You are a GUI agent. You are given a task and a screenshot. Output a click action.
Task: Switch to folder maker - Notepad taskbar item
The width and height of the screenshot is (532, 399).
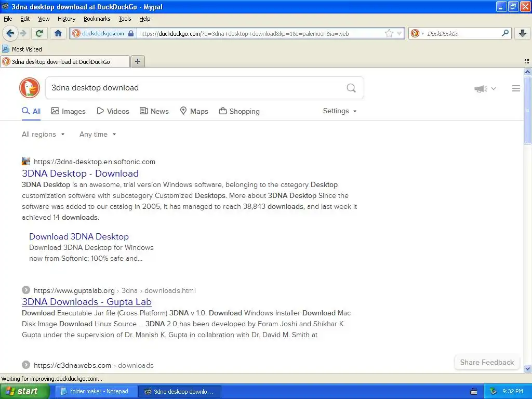coord(96,391)
